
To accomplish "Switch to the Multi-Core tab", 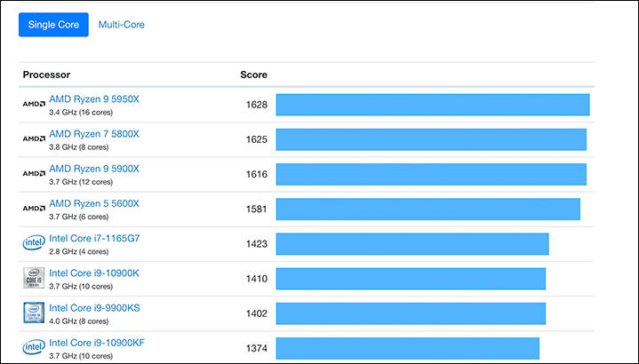I will [x=122, y=25].
